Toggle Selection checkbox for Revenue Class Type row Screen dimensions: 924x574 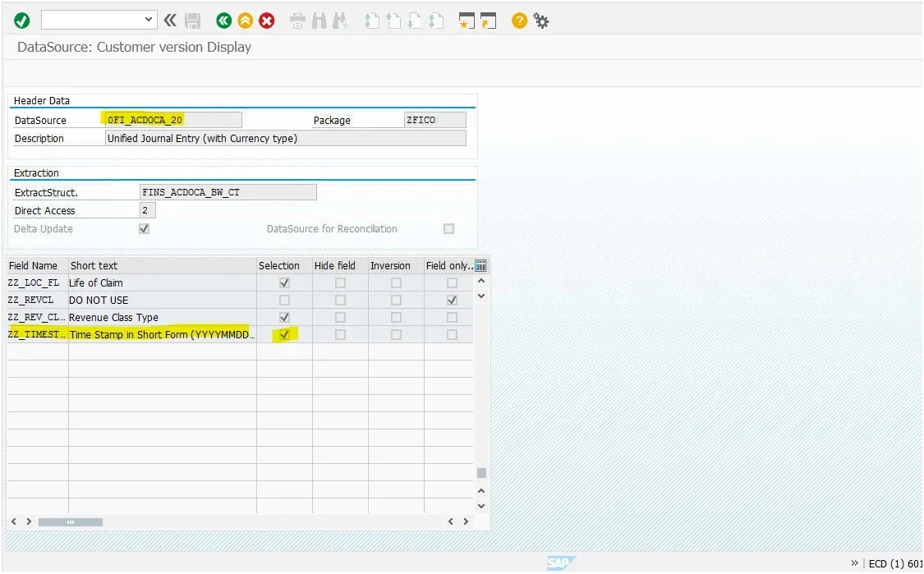[285, 317]
